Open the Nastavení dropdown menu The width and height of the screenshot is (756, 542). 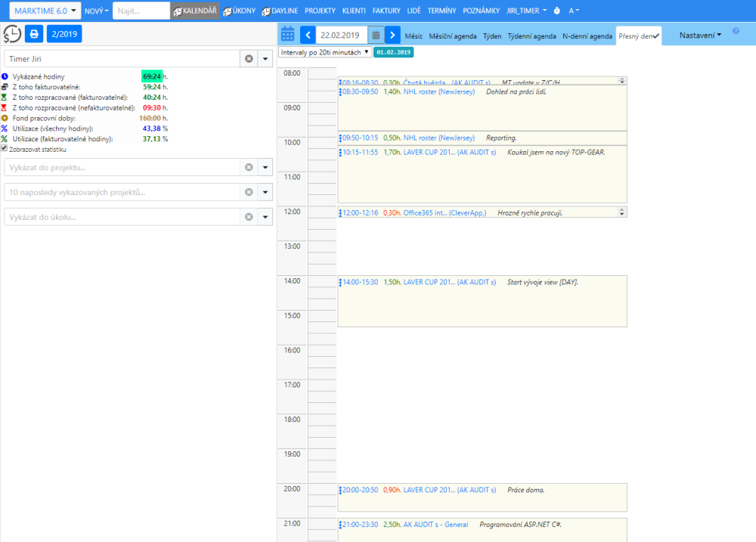[699, 35]
